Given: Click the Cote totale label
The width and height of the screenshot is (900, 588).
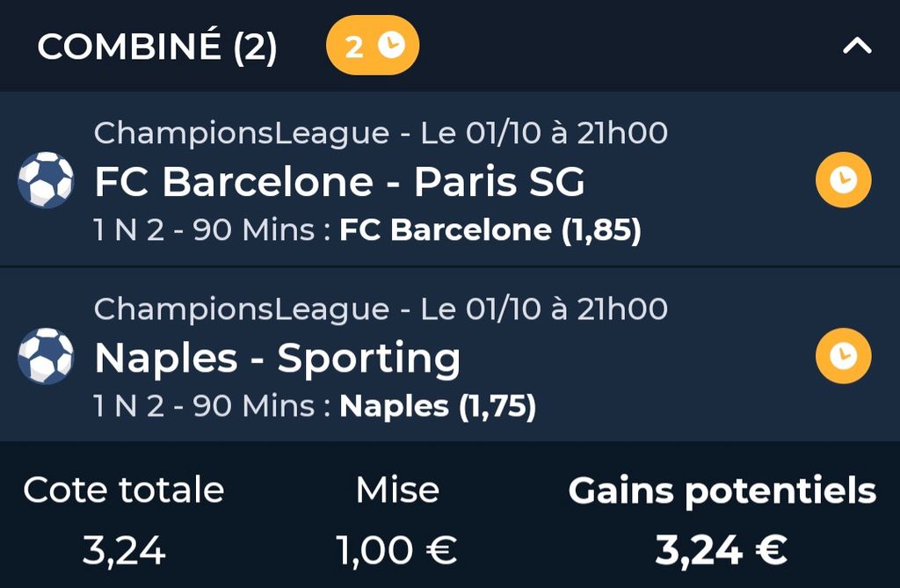Looking at the screenshot, I should (124, 490).
